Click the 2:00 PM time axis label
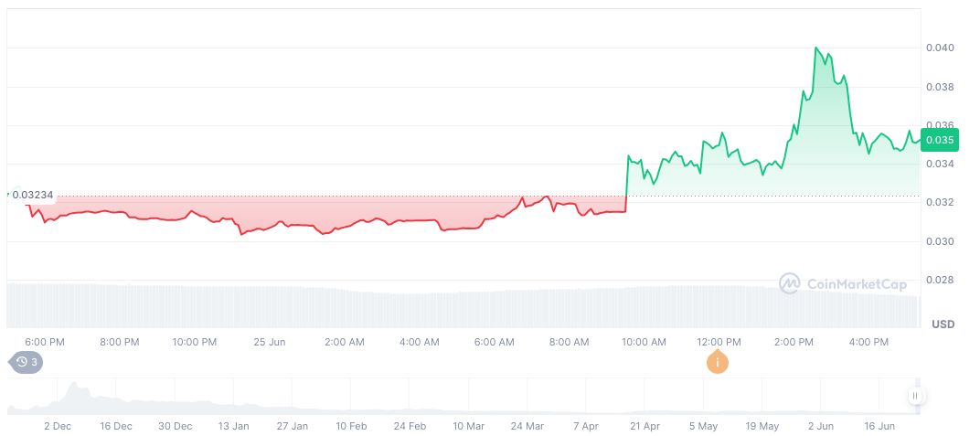 tap(794, 342)
